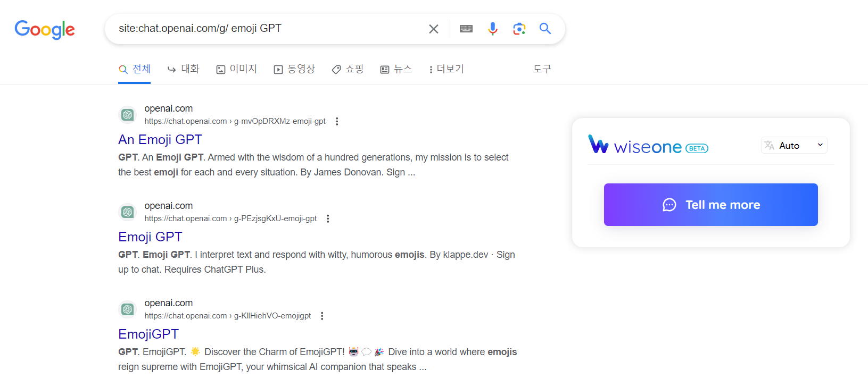The width and height of the screenshot is (868, 387).
Task: Click the Tell me more button
Action: coord(711,205)
